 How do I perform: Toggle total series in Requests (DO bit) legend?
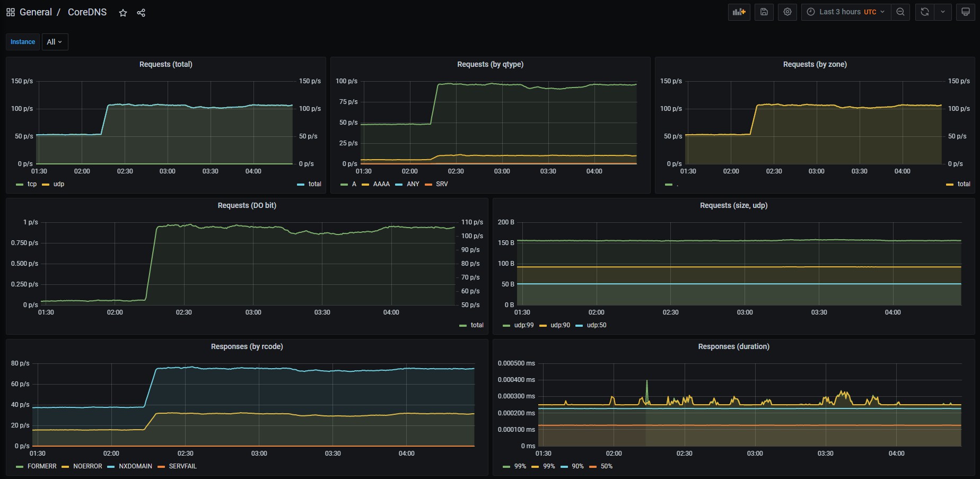click(477, 325)
